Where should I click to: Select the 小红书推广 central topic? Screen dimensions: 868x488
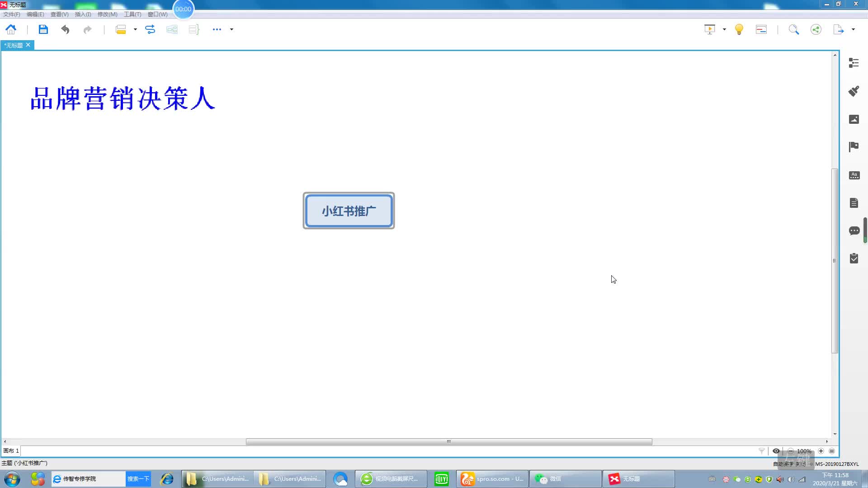click(349, 211)
